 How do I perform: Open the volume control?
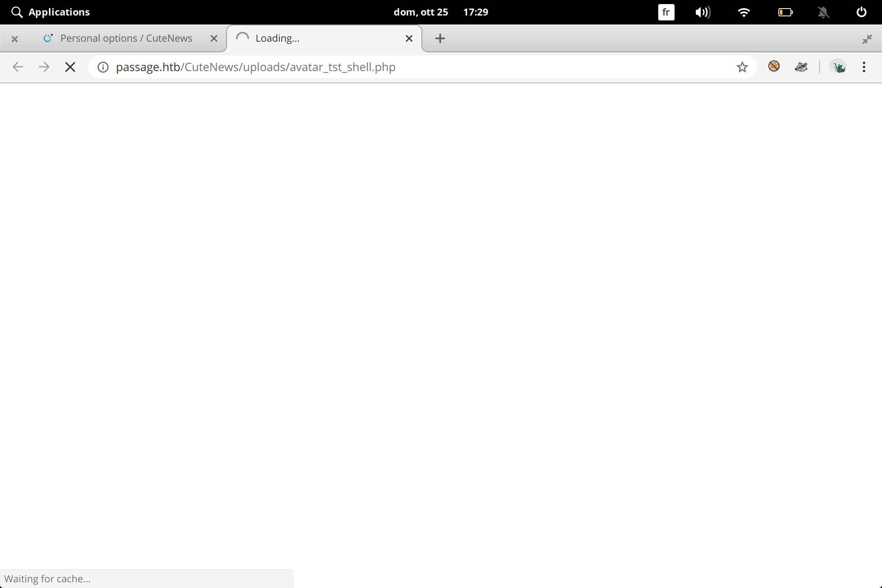(703, 12)
